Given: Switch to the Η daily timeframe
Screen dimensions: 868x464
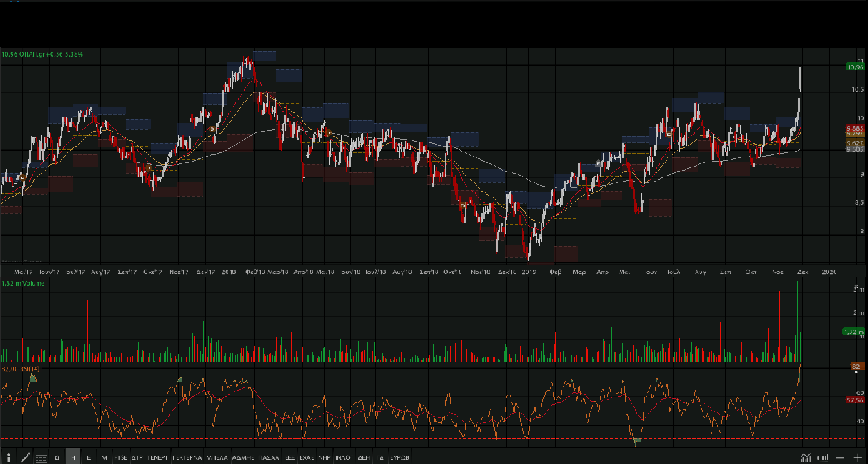Looking at the screenshot, I should 73,457.
